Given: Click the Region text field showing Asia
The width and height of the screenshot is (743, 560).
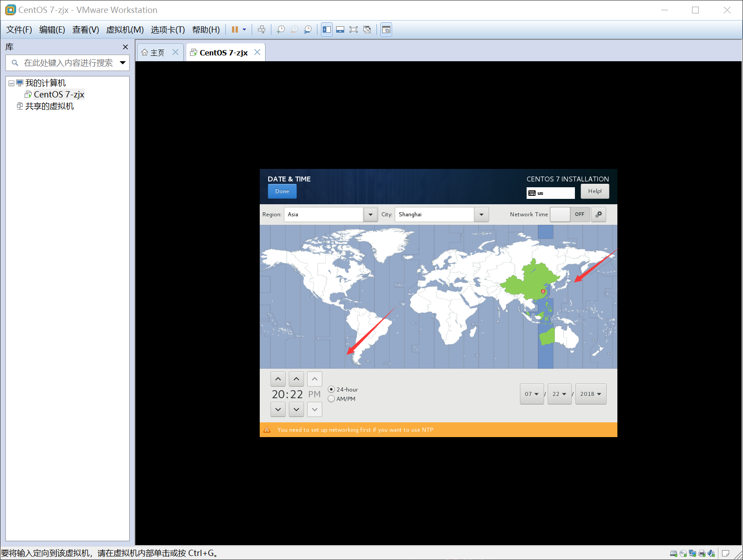Looking at the screenshot, I should 324,215.
